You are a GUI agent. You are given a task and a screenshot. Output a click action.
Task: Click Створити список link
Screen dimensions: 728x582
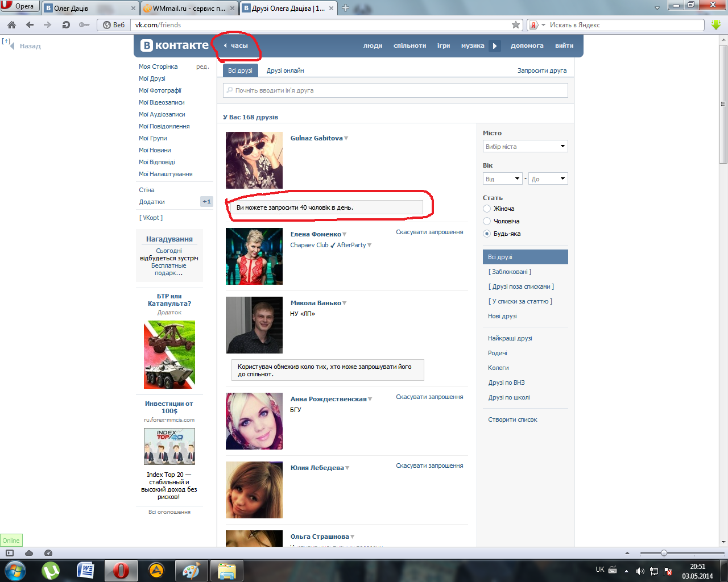pyautogui.click(x=512, y=419)
